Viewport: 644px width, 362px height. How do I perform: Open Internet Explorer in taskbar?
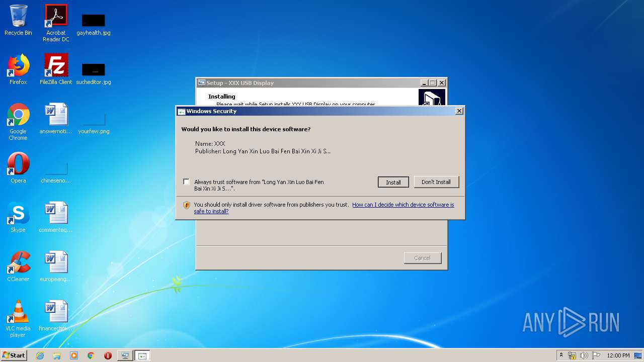tap(40, 355)
